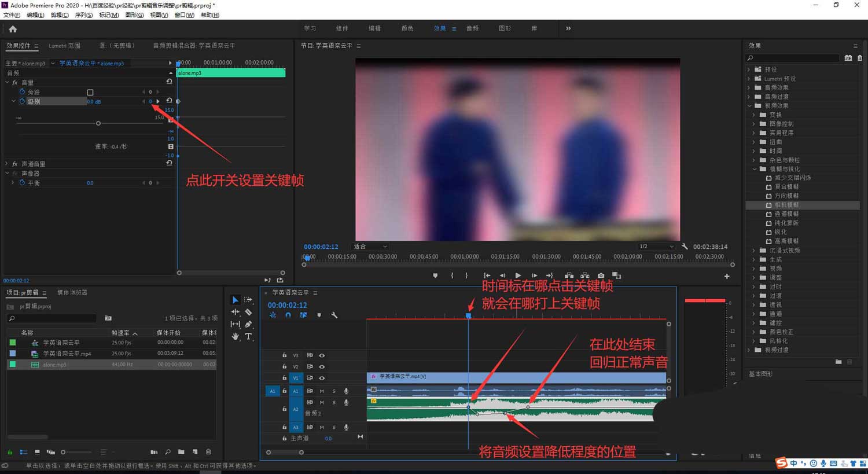Open the 媒体浏览器 panel tab
The width and height of the screenshot is (868, 474).
click(x=72, y=293)
